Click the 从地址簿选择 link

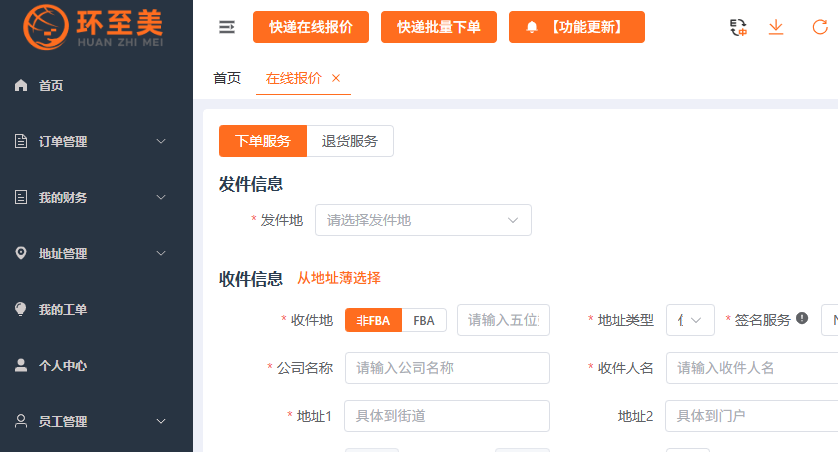(339, 278)
